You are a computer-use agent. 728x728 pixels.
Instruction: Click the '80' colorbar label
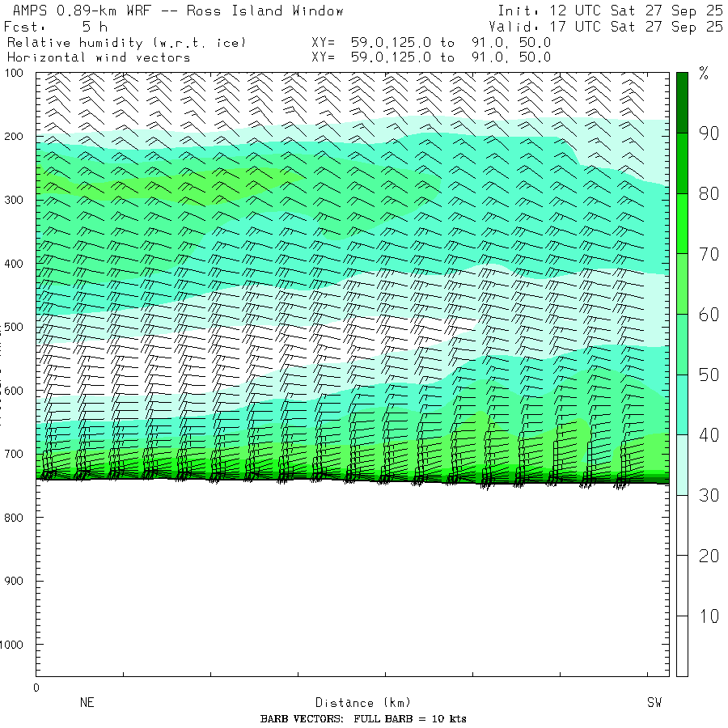[x=709, y=194]
